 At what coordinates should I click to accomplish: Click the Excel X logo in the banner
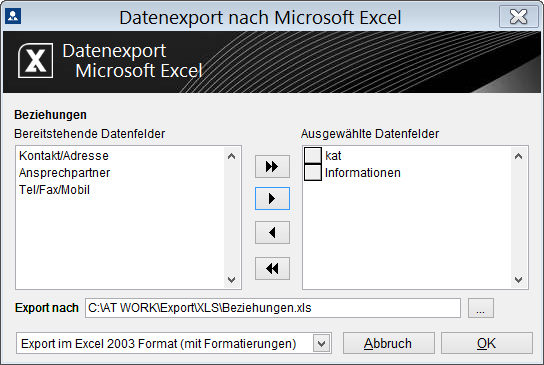35,61
